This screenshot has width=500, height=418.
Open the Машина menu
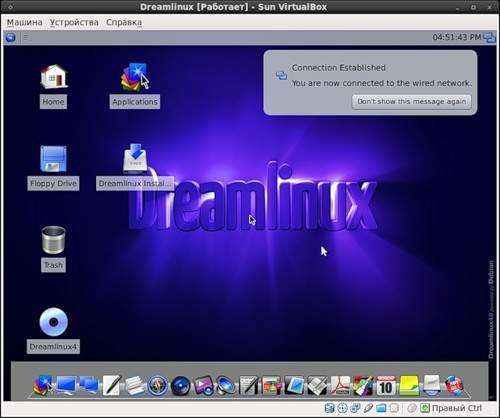[25, 22]
